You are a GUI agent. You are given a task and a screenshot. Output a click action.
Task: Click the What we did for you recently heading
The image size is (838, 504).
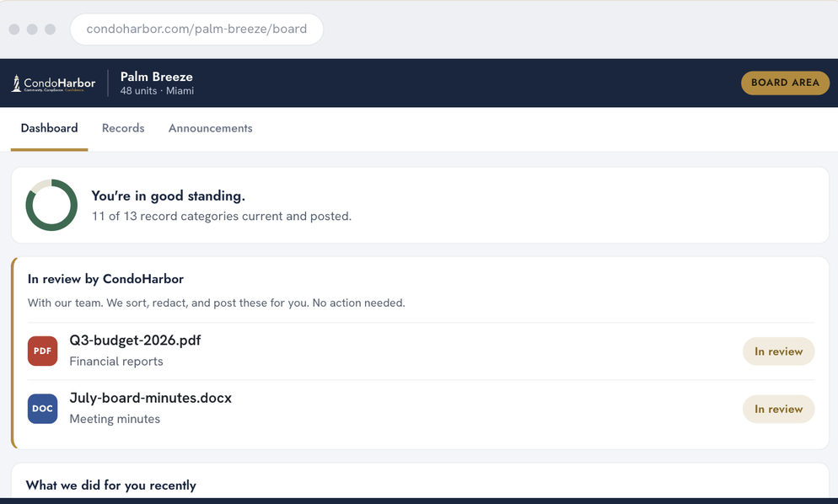pos(111,485)
